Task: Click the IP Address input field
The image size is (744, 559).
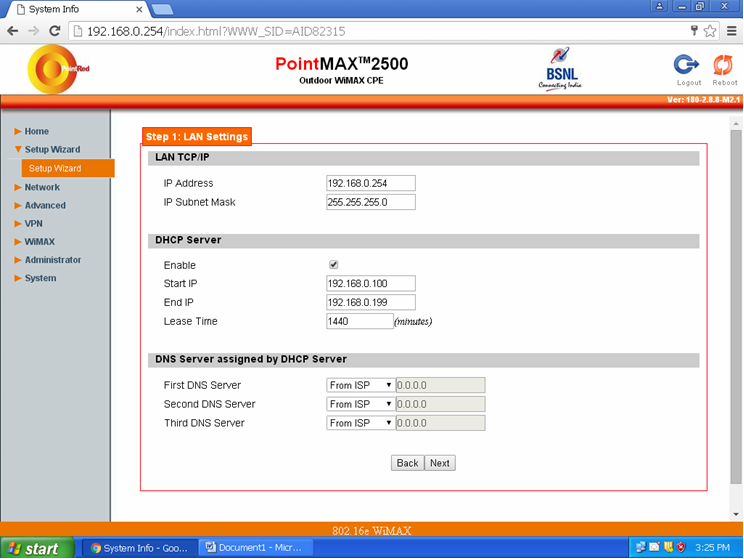Action: (371, 183)
